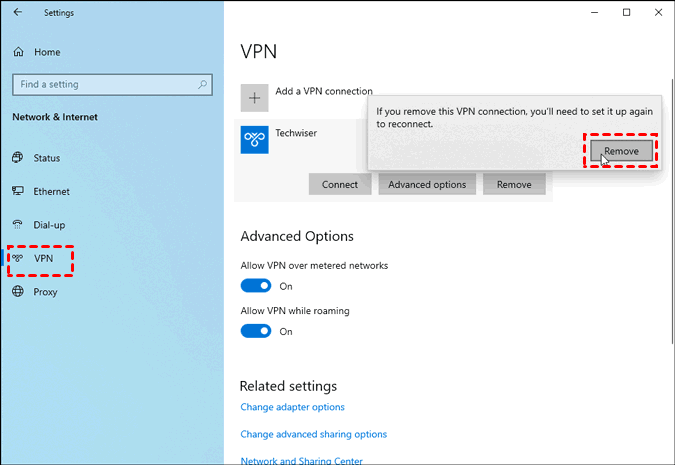Screen dimensions: 675x465
Task: Select the Techwiser VPN connection icon
Action: click(255, 139)
